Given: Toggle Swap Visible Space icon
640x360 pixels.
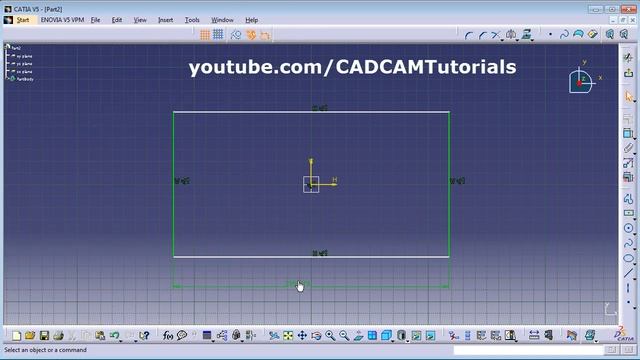Looking at the screenshot, I should 431,336.
